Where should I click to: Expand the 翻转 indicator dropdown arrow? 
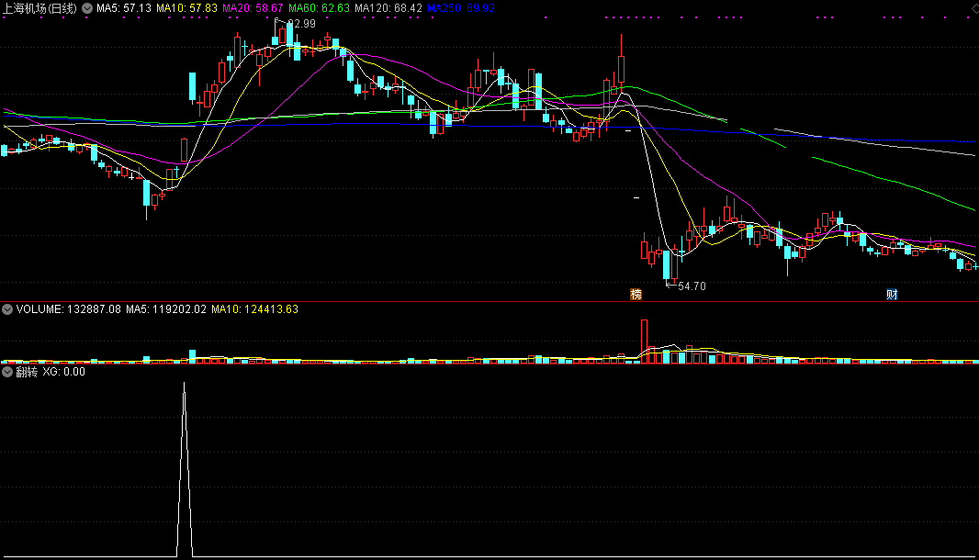[x=7, y=372]
